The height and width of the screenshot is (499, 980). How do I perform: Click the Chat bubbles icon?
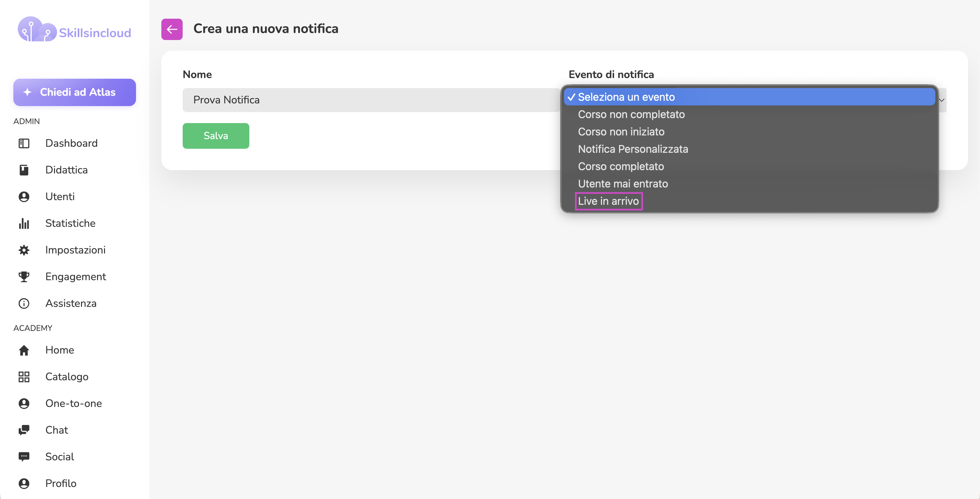[24, 430]
